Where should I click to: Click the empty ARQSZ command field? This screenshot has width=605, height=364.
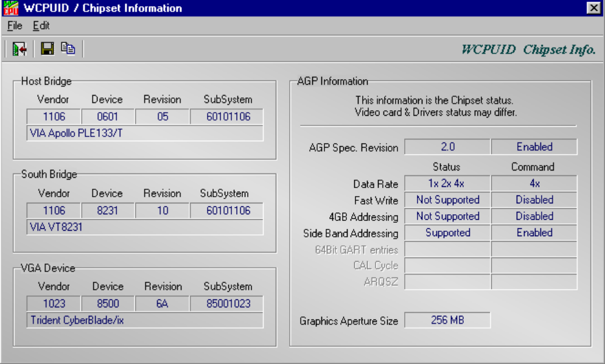pos(534,282)
